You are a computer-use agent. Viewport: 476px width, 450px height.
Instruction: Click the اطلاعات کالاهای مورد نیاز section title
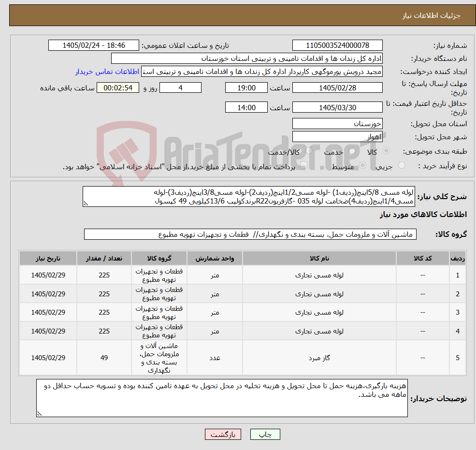point(423,215)
